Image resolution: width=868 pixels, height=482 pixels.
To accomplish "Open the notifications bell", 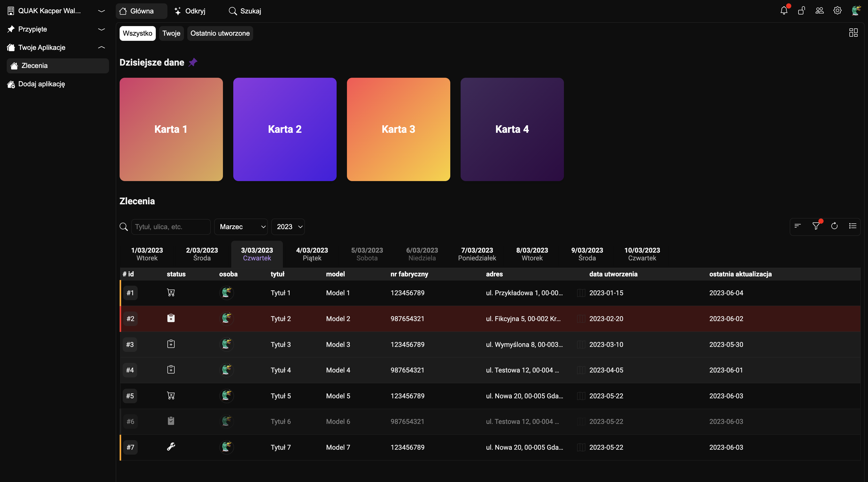I will (784, 11).
